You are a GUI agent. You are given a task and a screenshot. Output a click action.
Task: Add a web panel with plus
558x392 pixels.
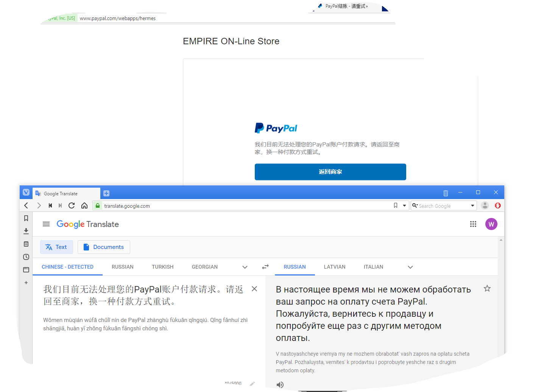26,283
